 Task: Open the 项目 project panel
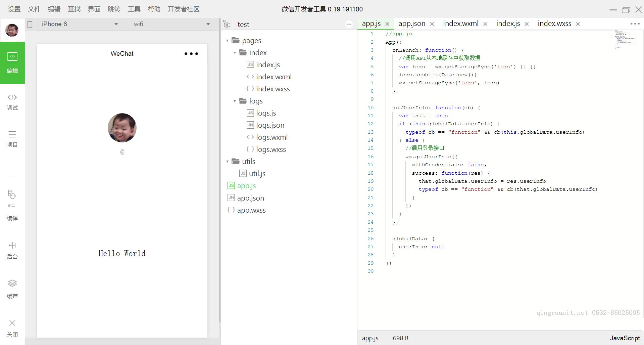point(12,138)
